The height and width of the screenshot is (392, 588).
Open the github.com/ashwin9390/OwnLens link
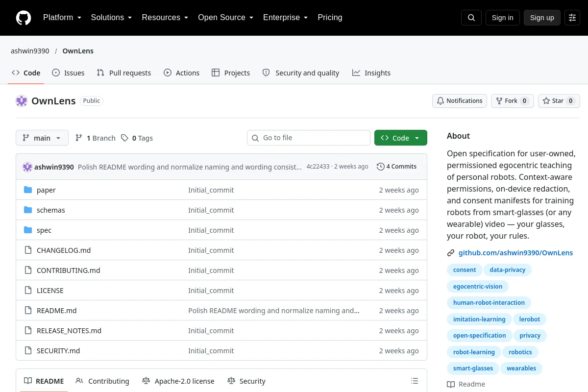515,253
